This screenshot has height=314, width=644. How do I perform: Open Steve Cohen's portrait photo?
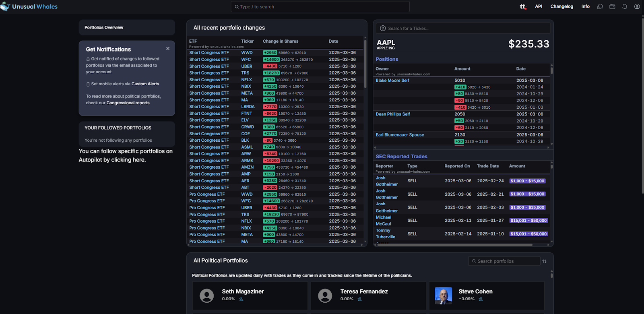tap(444, 295)
